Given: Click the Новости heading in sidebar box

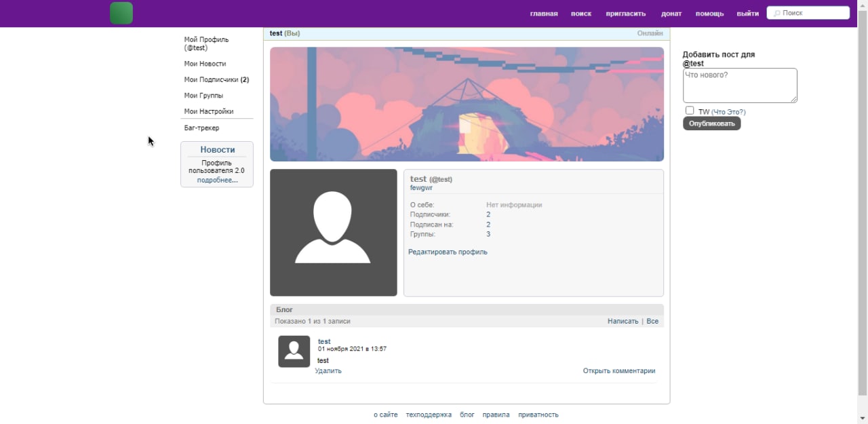Looking at the screenshot, I should [x=218, y=150].
